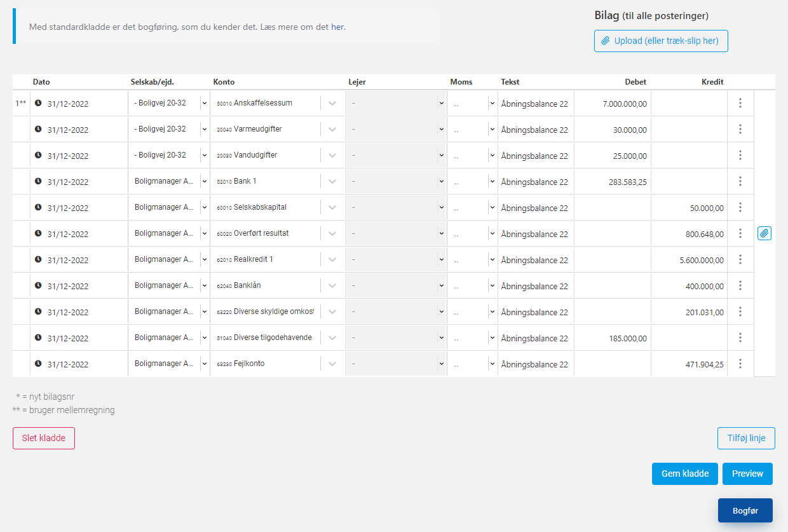
Task: Open the three-dot menu for Diverse tilgodehavende row
Action: (740, 338)
